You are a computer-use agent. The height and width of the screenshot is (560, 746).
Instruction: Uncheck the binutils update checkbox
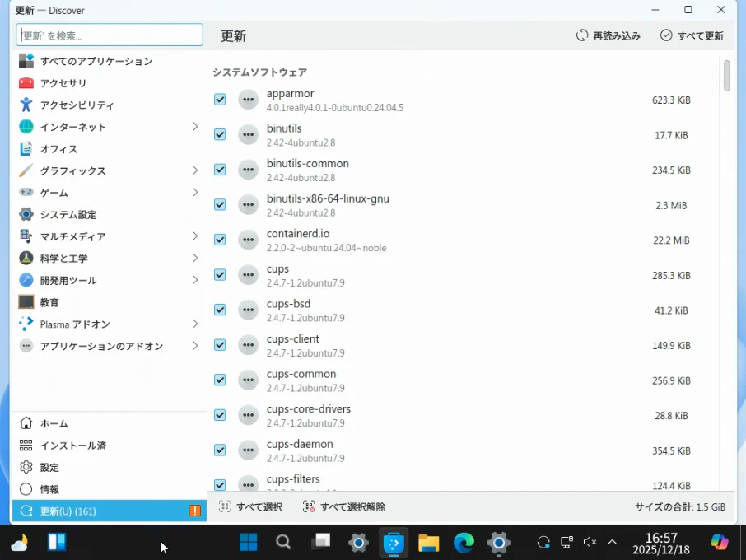pos(220,135)
